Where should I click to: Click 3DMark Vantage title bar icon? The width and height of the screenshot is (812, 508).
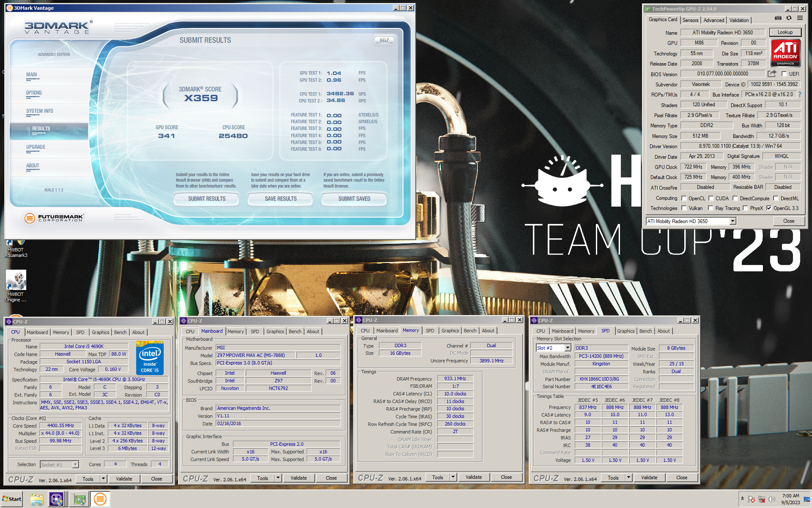(x=9, y=8)
